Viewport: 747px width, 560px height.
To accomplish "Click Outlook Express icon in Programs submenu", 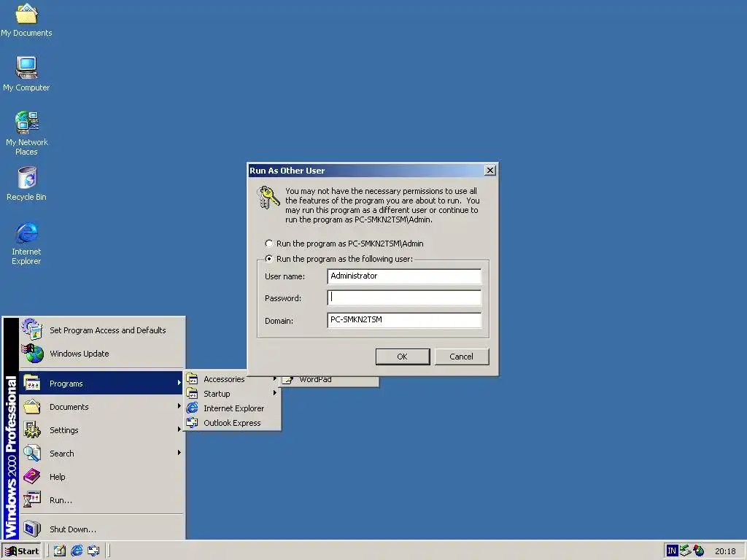I will tap(192, 423).
